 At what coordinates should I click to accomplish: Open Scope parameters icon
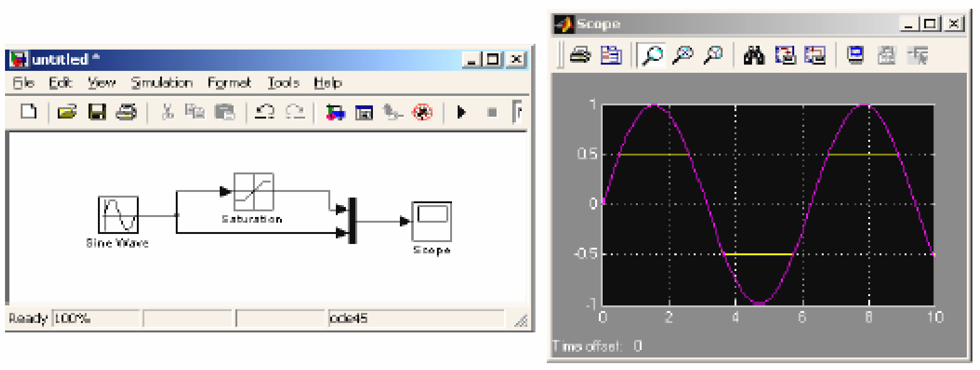click(x=610, y=56)
